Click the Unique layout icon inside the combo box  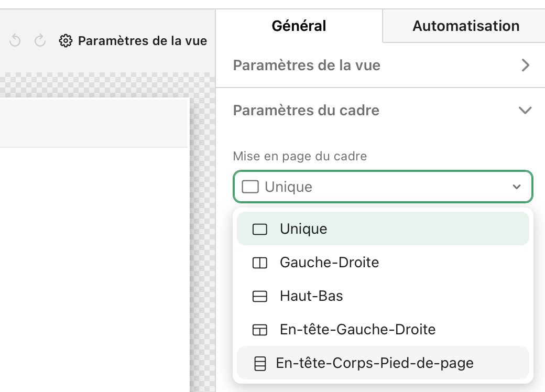(x=250, y=187)
